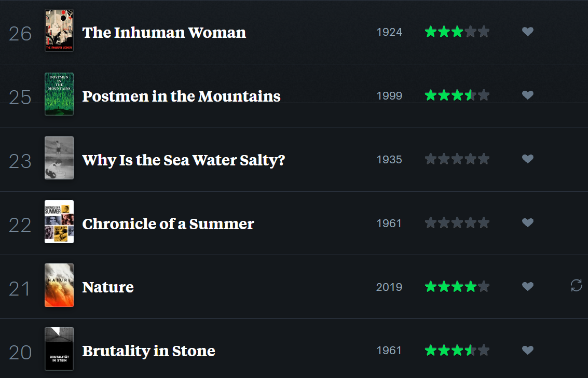The height and width of the screenshot is (378, 588).
Task: Open the Brutality in Stone title link
Action: coord(148,351)
